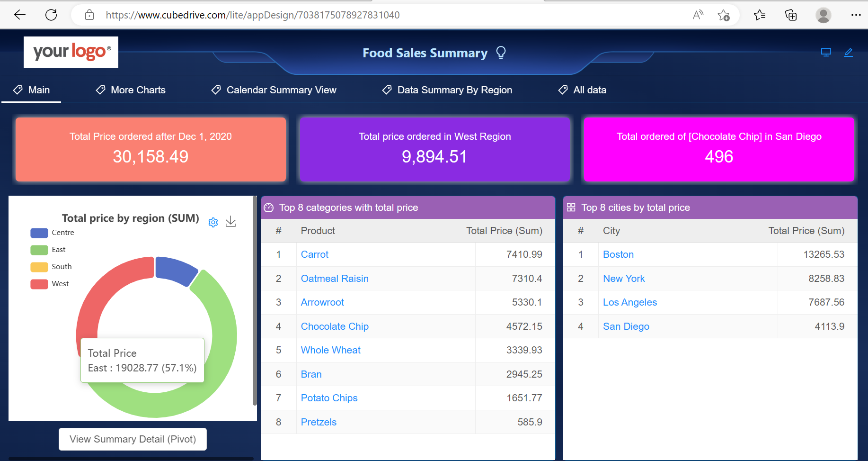
Task: Click the Food Sales Summary title
Action: point(425,53)
